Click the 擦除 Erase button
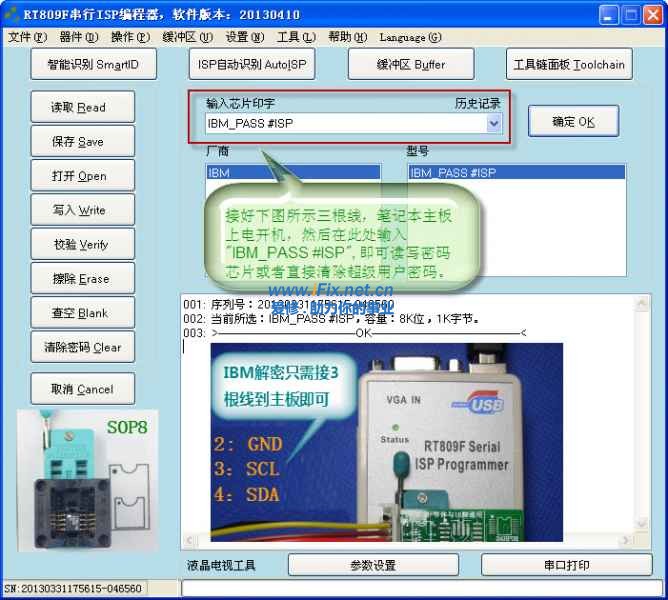 tap(83, 278)
